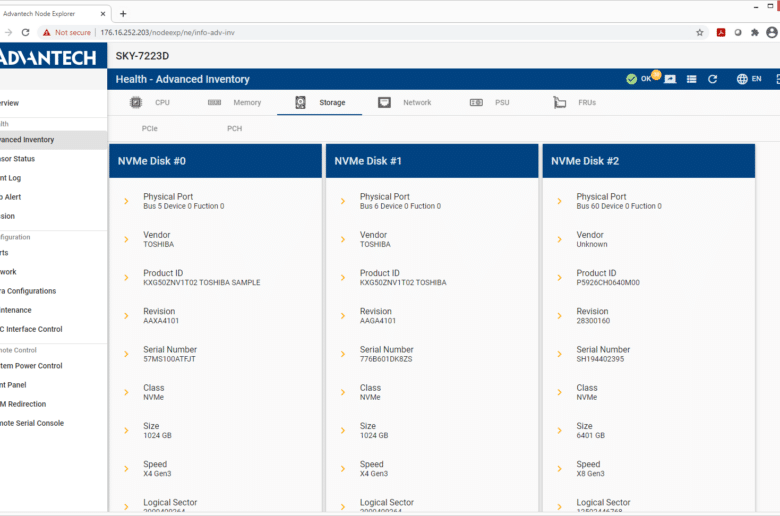Click the Storage disk icon
The height and width of the screenshot is (516, 780).
pos(300,103)
